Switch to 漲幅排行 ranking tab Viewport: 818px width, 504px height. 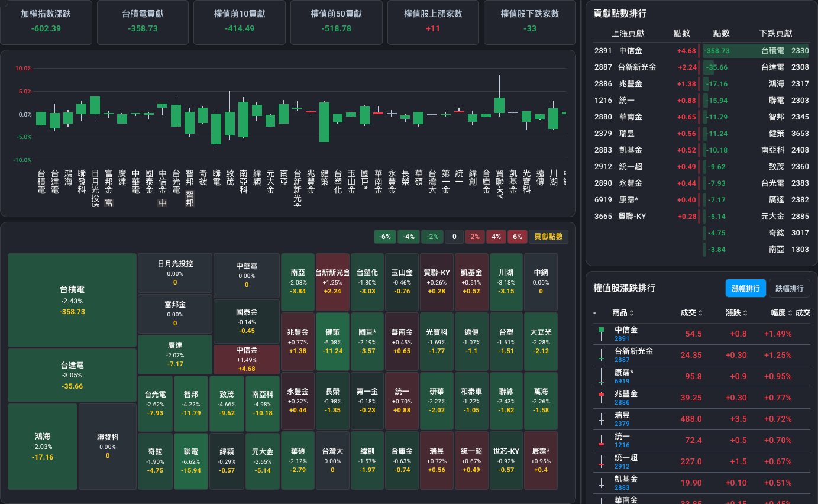point(745,288)
